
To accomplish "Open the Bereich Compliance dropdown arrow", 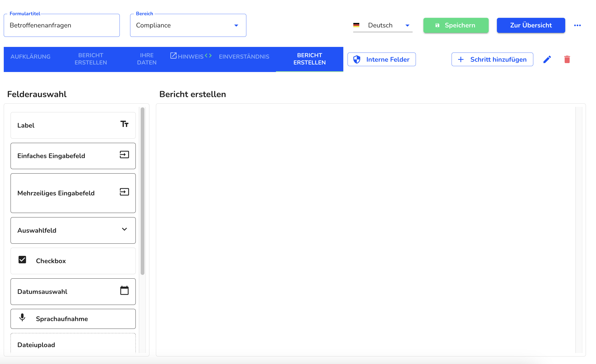I will pos(236,26).
